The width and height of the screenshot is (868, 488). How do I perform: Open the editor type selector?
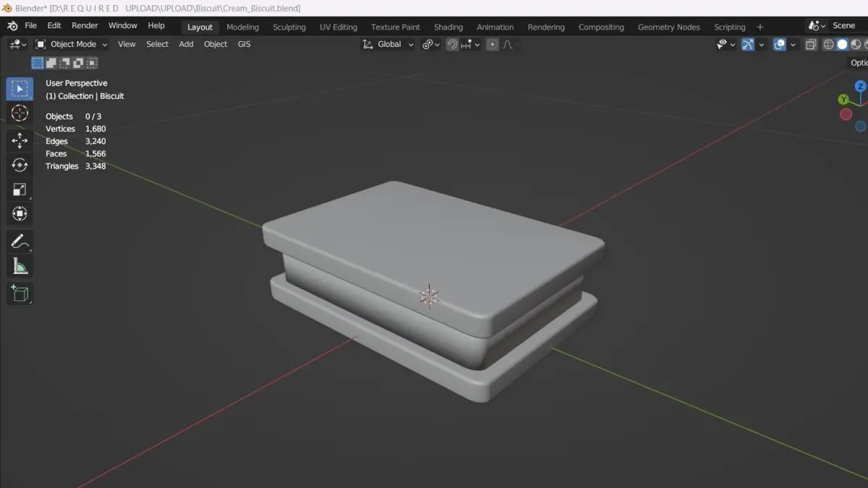[17, 44]
